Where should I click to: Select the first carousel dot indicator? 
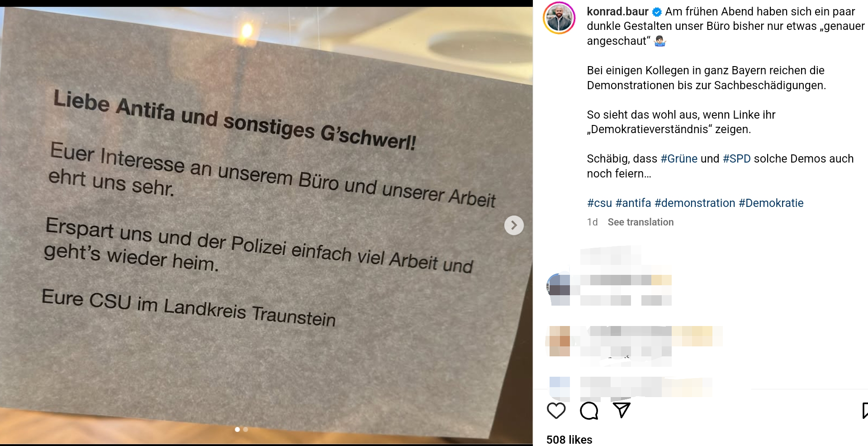[x=237, y=429]
